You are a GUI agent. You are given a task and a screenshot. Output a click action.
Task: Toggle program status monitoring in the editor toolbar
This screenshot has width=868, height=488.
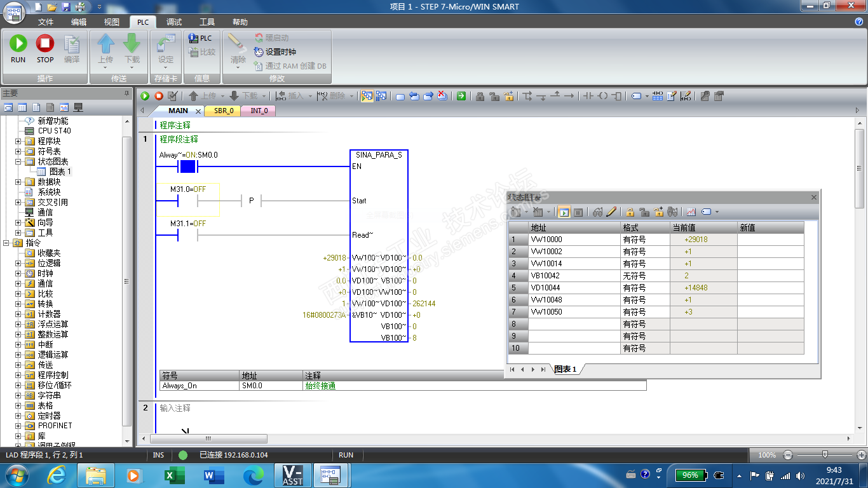(367, 96)
